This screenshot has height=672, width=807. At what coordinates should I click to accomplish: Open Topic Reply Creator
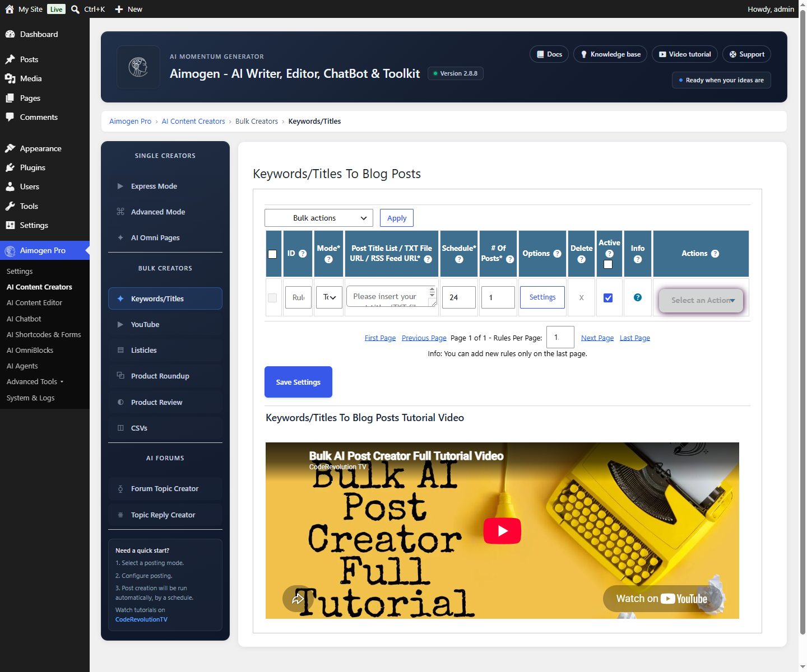coord(165,515)
